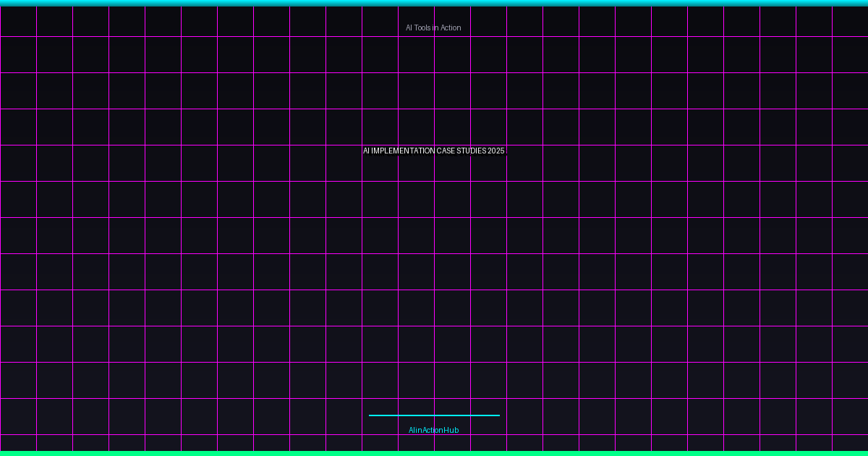This screenshot has width=868, height=456.
Task: Click the middle of the cyan divider line
Action: tap(434, 415)
